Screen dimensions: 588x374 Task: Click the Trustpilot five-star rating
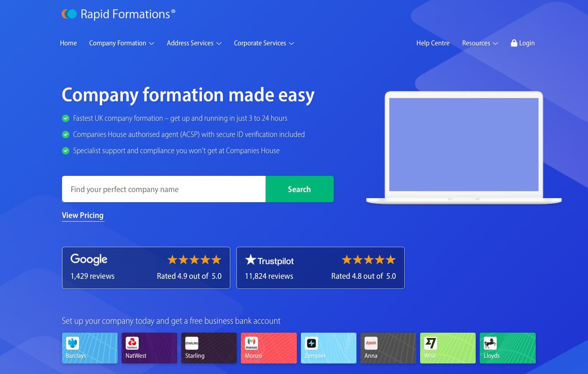click(x=369, y=260)
